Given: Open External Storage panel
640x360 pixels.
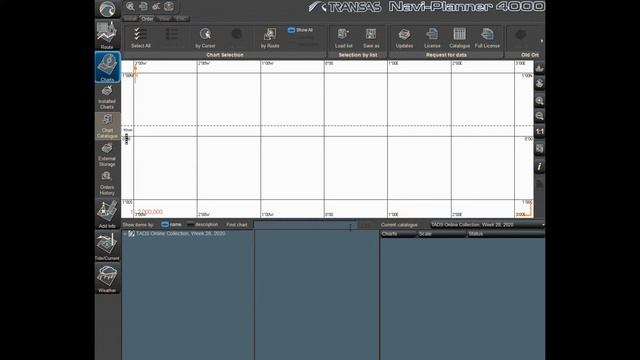Looking at the screenshot, I should [x=107, y=155].
